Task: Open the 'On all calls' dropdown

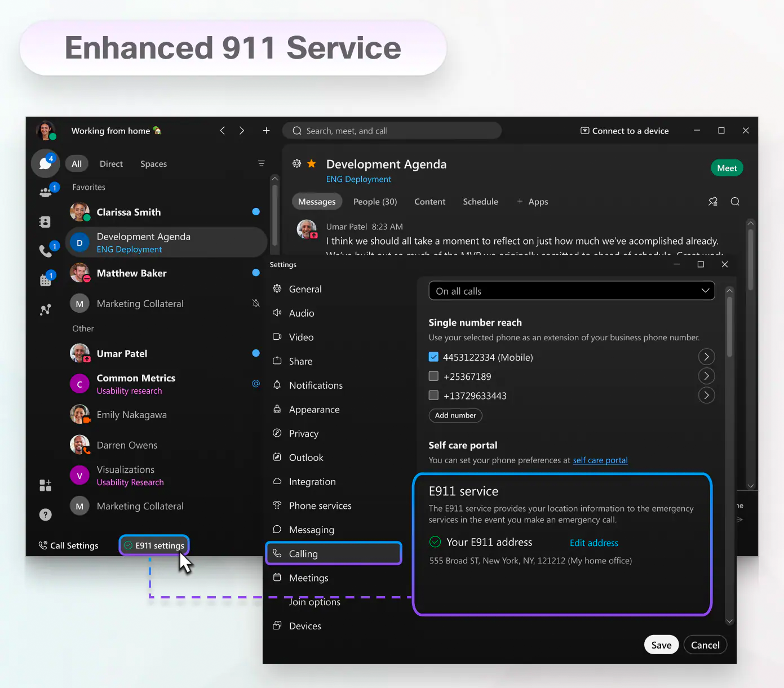Action: click(x=572, y=291)
